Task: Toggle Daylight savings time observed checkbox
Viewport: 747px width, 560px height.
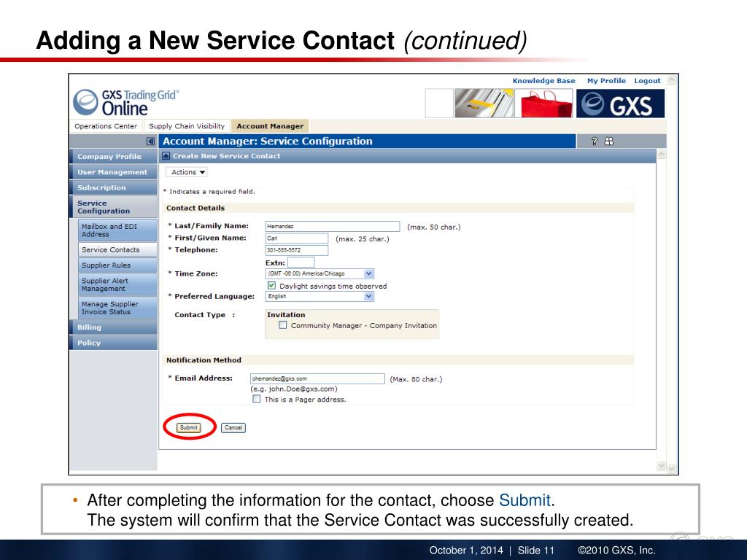Action: (x=271, y=285)
